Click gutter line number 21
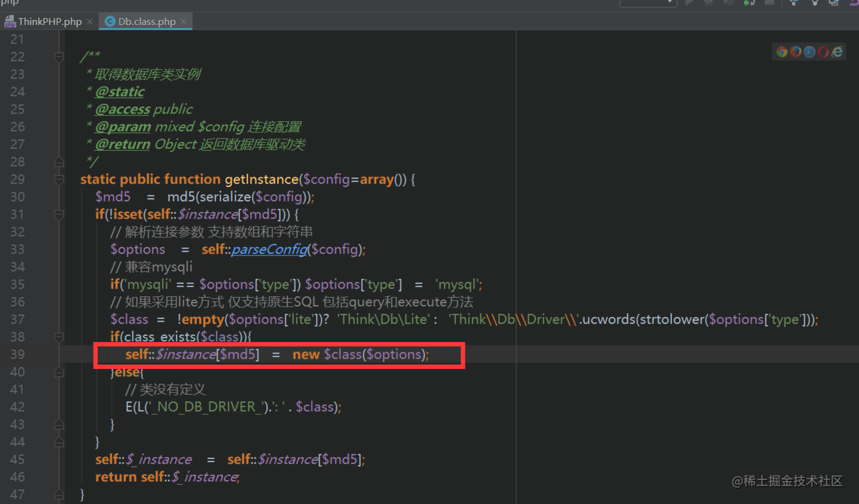The width and height of the screenshot is (859, 504). click(x=17, y=39)
